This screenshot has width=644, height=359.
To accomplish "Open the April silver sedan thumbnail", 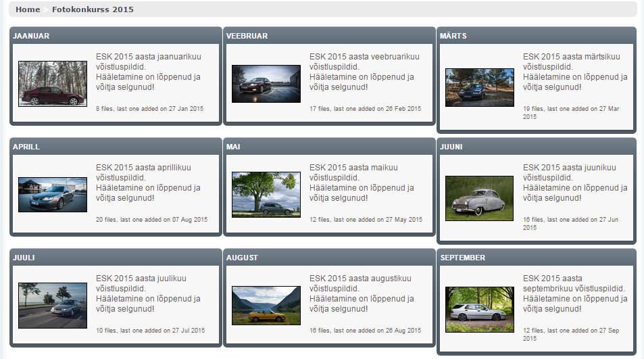I will click(x=53, y=195).
